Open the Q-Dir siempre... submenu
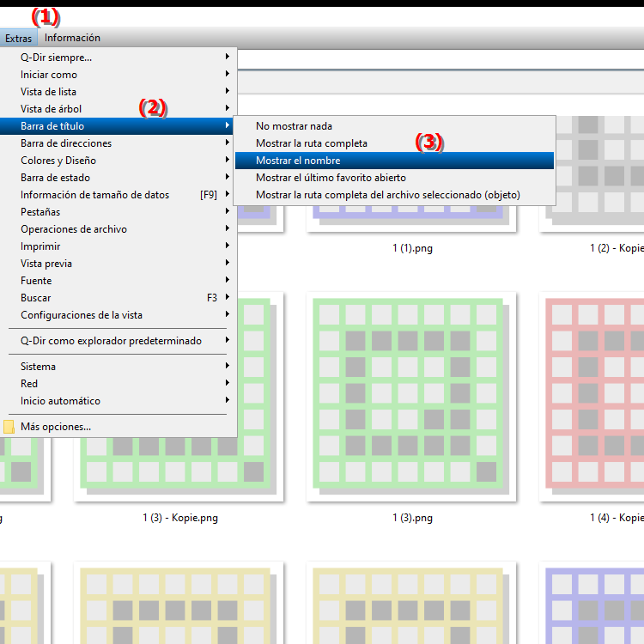644x644 pixels. pyautogui.click(x=118, y=57)
